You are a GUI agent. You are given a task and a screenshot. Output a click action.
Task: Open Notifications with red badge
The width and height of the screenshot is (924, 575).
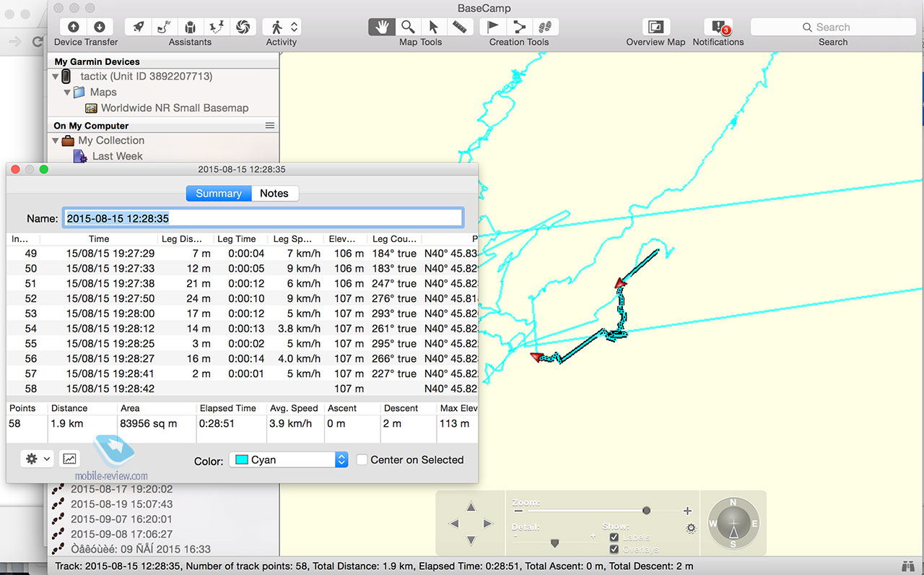coord(718,27)
